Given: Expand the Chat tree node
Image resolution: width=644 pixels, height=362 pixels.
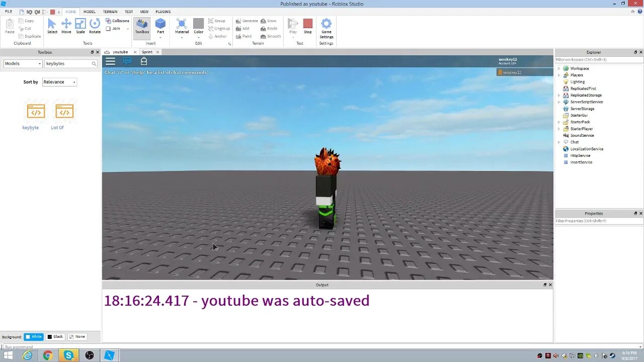Looking at the screenshot, I should click(558, 142).
